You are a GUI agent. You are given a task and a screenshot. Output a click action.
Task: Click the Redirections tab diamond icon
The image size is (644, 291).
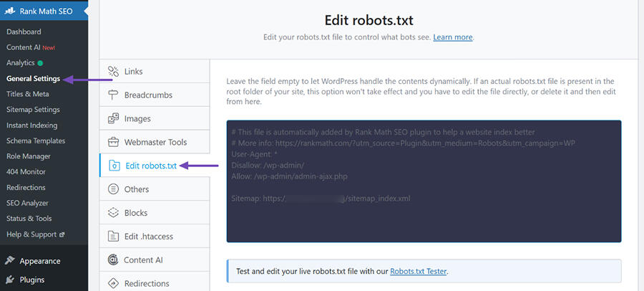pos(113,284)
